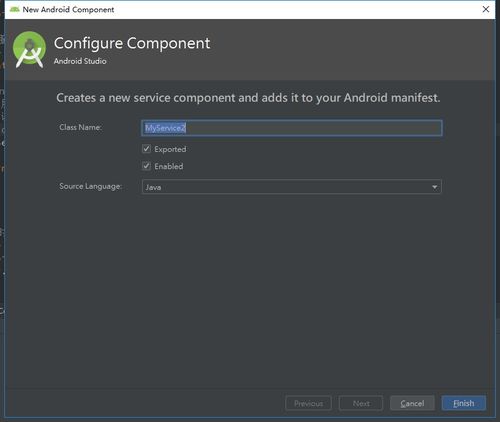Click the Source Language label

[x=90, y=186]
